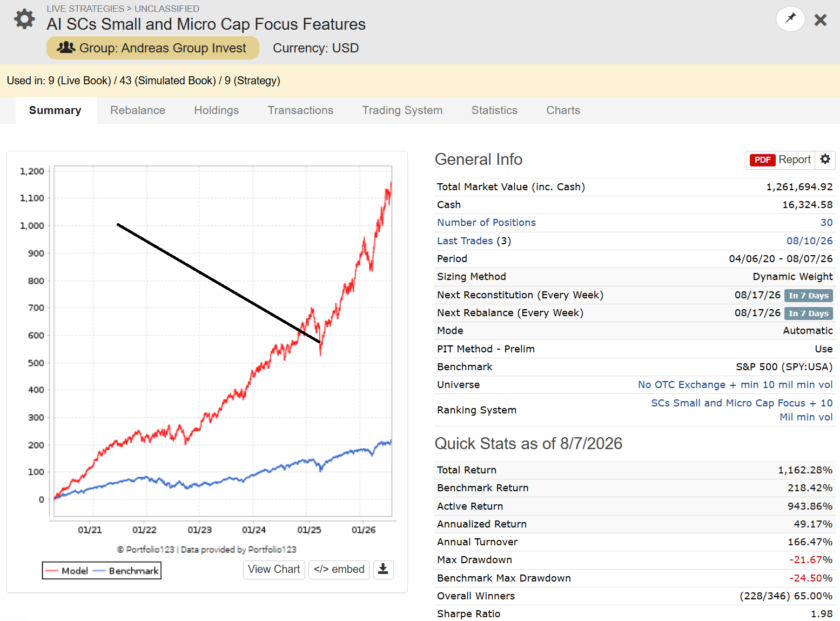
Task: Open General Info gear settings
Action: click(825, 159)
